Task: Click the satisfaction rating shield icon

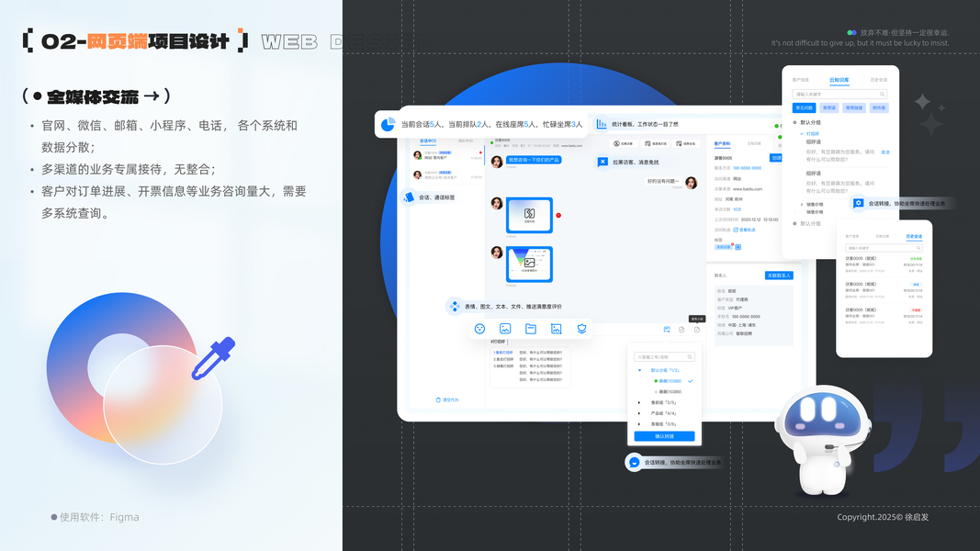Action: [582, 329]
